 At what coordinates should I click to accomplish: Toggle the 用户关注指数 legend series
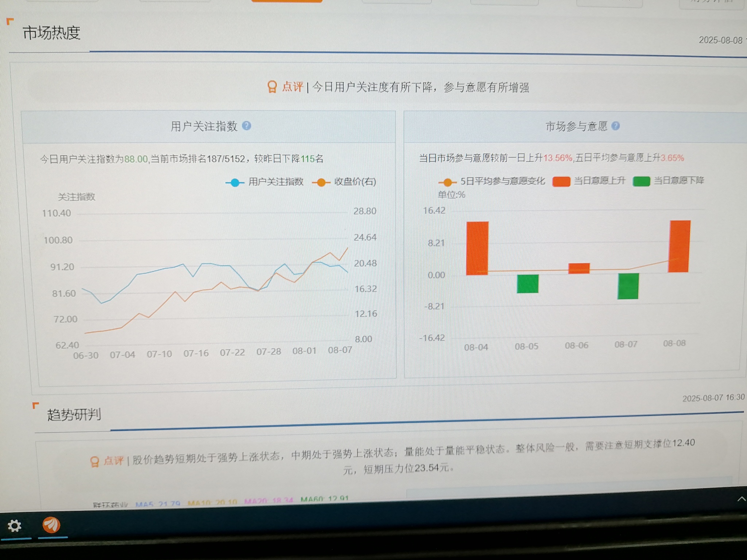pos(265,182)
